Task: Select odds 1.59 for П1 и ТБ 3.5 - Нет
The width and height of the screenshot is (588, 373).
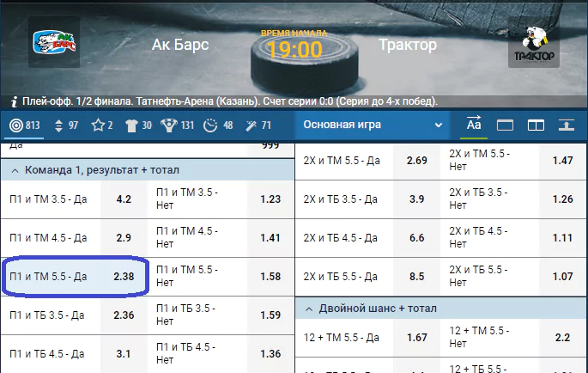Action: pos(270,315)
